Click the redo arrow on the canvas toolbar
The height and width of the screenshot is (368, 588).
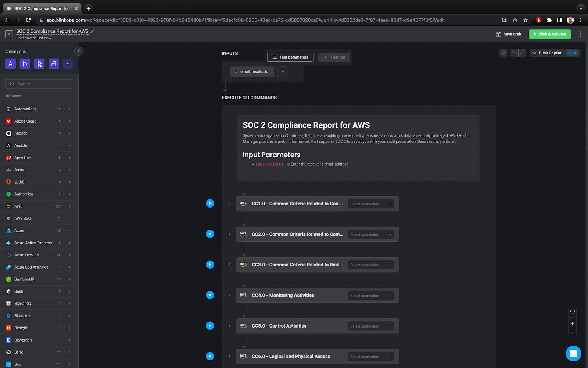(522, 53)
